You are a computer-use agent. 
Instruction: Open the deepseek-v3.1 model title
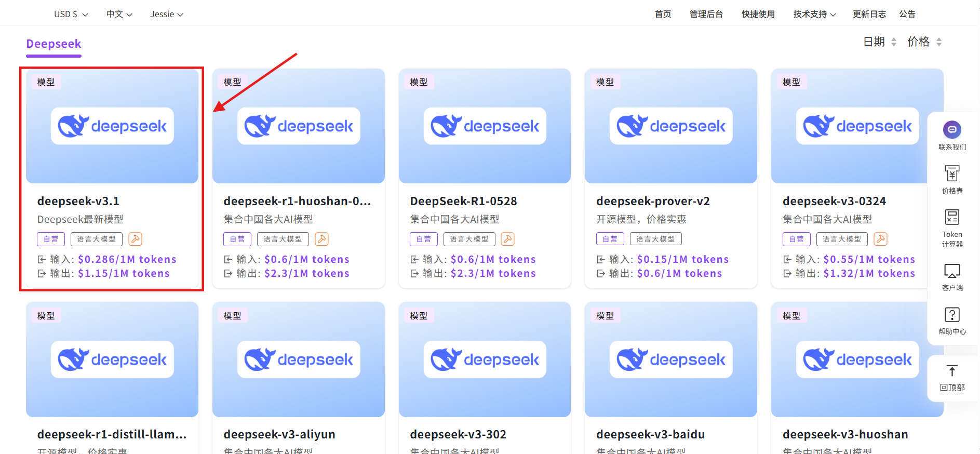coord(78,201)
